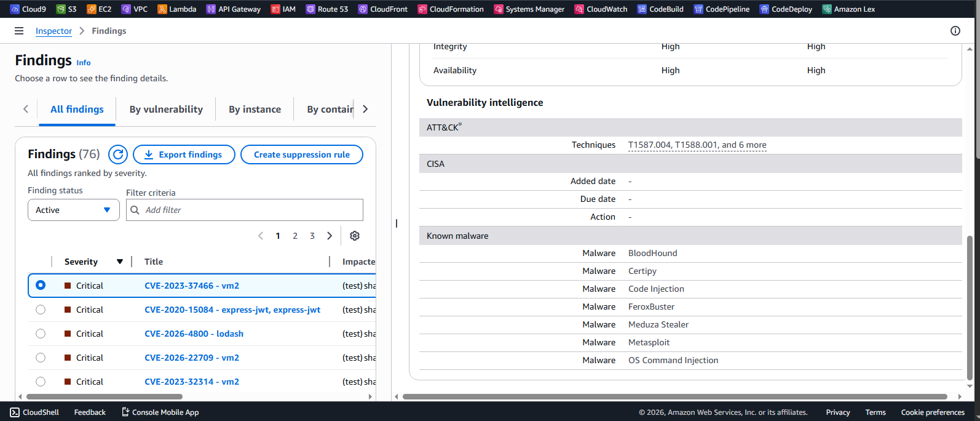This screenshot has width=980, height=421.
Task: Open the VPC service shortcut
Action: click(x=135, y=9)
